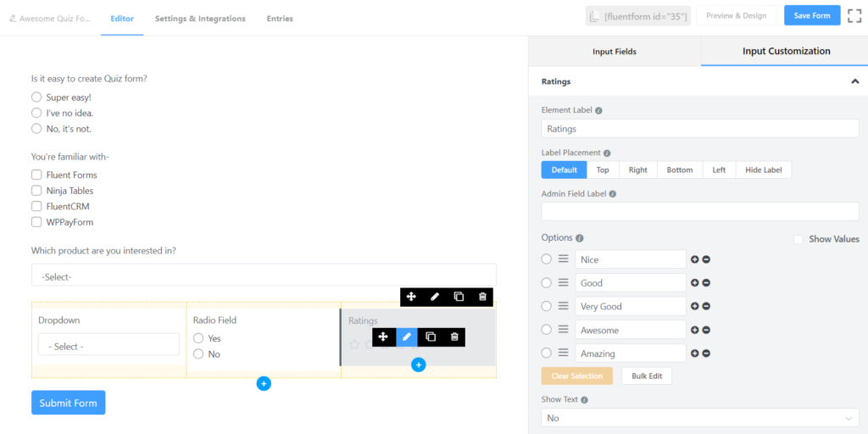
Task: Click duplicate icon on Ratings field toolbar
Action: [x=430, y=337]
